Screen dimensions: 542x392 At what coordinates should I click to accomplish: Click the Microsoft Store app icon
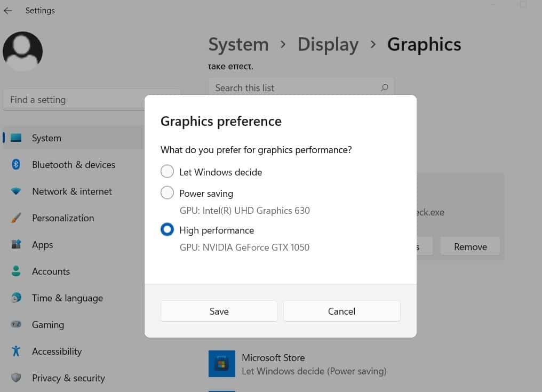221,364
